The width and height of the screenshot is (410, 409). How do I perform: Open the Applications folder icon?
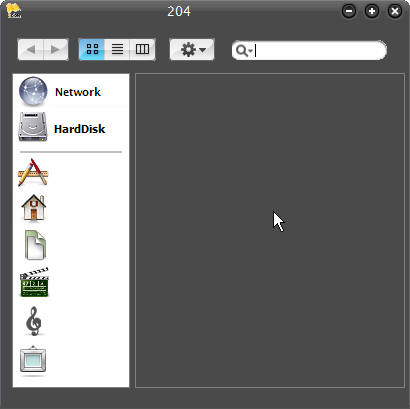pos(33,172)
